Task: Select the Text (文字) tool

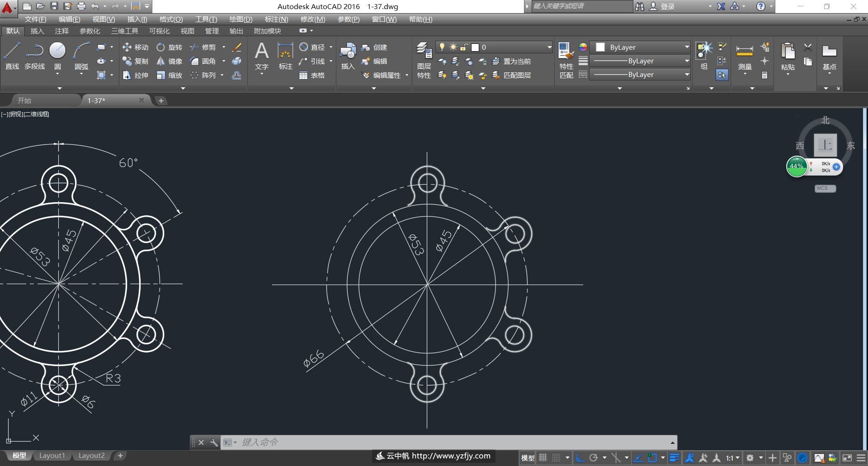Action: click(x=261, y=56)
